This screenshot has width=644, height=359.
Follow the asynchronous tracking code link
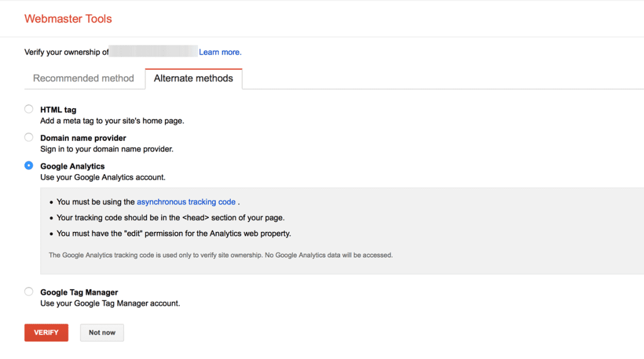(x=186, y=202)
